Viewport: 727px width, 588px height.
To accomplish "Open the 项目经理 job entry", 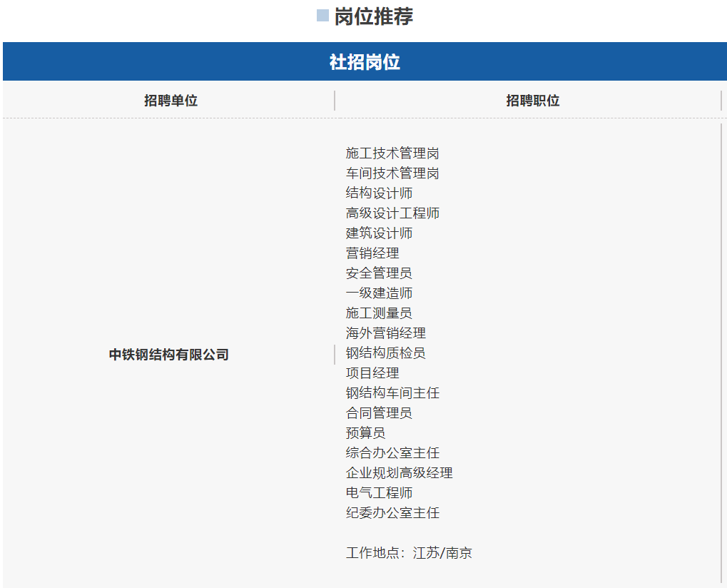I will (372, 372).
